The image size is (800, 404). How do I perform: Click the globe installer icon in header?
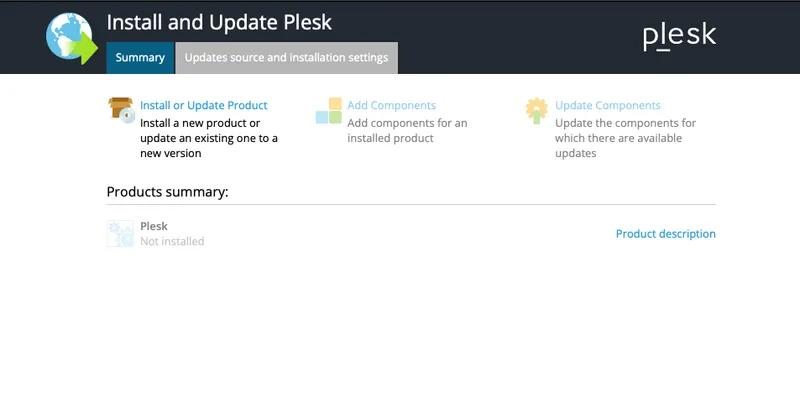72,39
